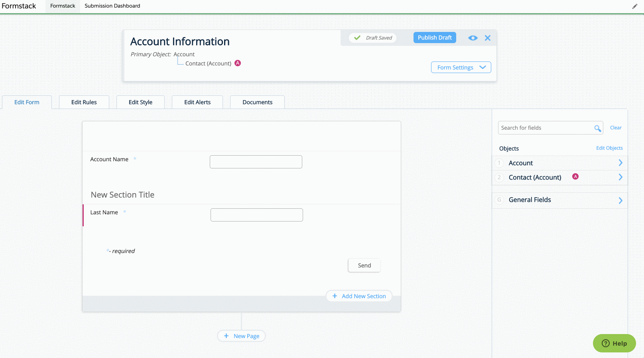Switch to the Edit Rules tab
Screen dimensions: 644x358
(84, 102)
